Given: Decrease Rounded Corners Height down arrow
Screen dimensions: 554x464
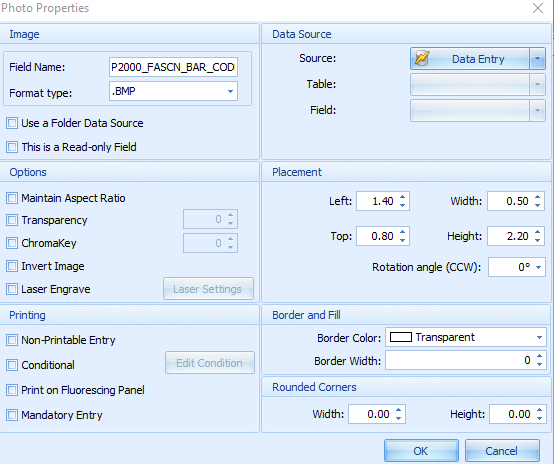Looking at the screenshot, I should [x=540, y=418].
